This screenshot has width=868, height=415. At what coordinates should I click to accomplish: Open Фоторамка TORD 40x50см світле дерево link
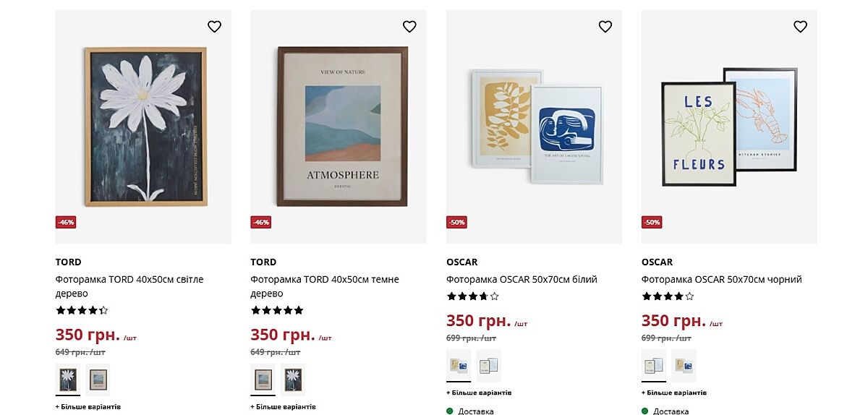pyautogui.click(x=129, y=286)
